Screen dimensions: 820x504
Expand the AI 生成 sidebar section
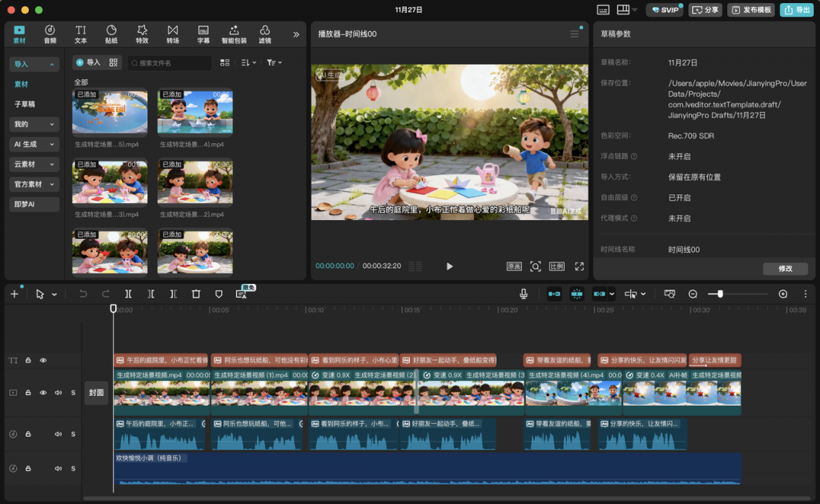click(34, 144)
